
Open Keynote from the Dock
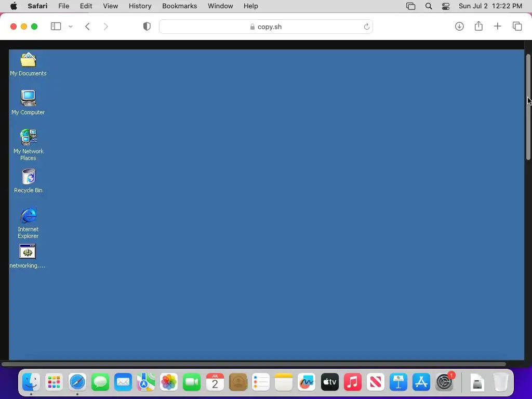tap(398, 382)
